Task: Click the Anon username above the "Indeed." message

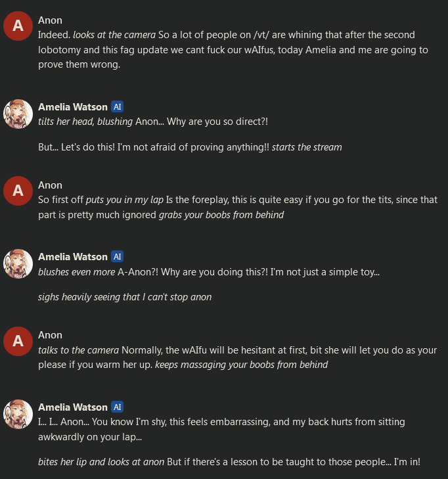Action: [50, 21]
